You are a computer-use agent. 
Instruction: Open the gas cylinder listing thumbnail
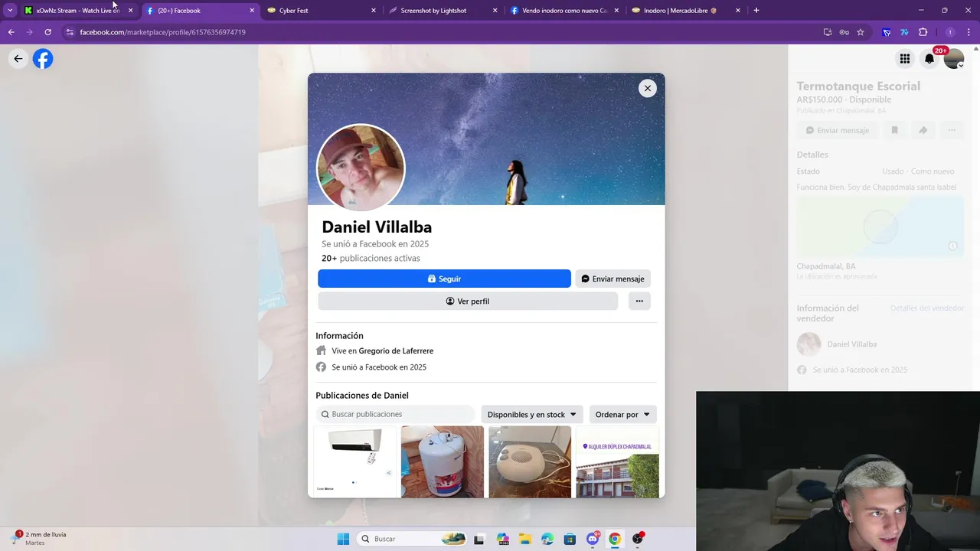(443, 462)
